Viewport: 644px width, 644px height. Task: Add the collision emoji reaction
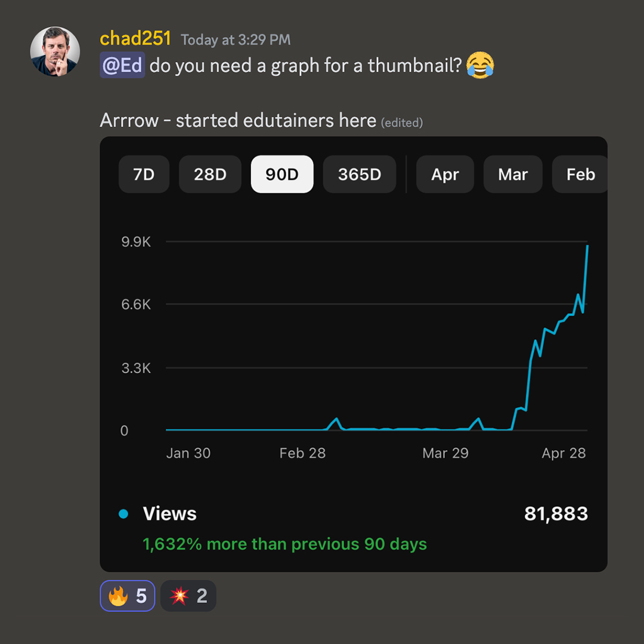tap(188, 596)
